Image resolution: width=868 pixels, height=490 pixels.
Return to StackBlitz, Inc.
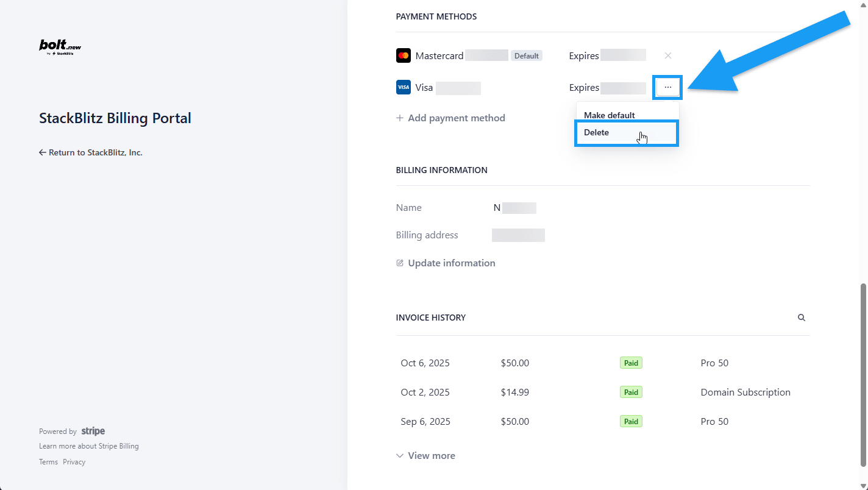click(x=91, y=152)
